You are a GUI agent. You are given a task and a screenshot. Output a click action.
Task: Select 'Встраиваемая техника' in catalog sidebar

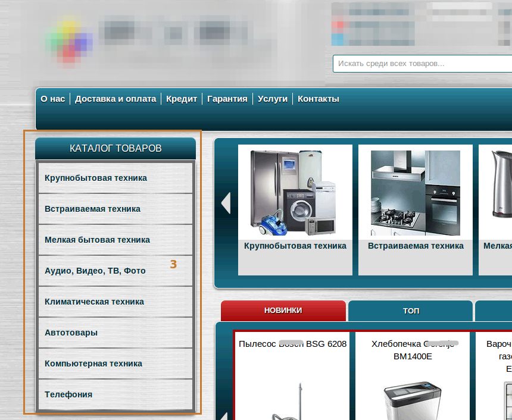(x=115, y=209)
